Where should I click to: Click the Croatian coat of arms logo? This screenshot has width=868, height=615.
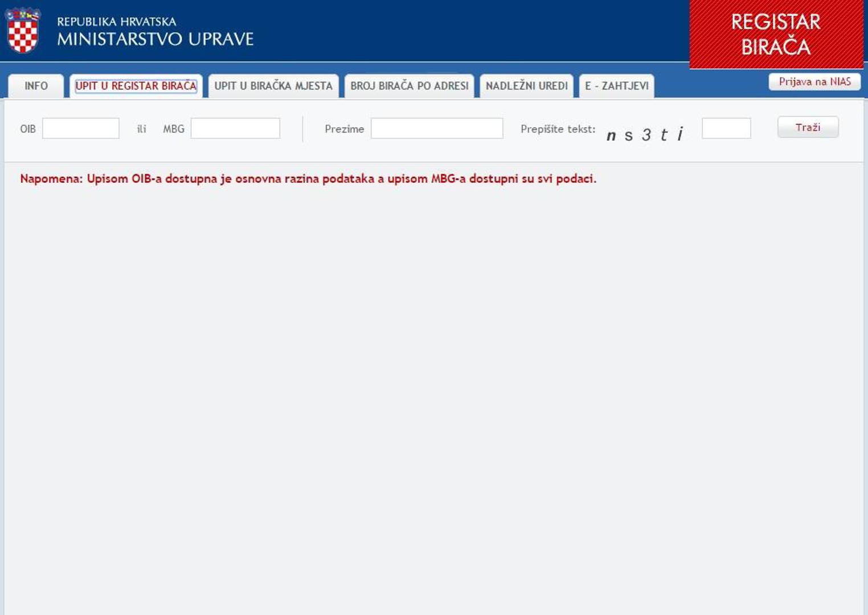tap(23, 31)
